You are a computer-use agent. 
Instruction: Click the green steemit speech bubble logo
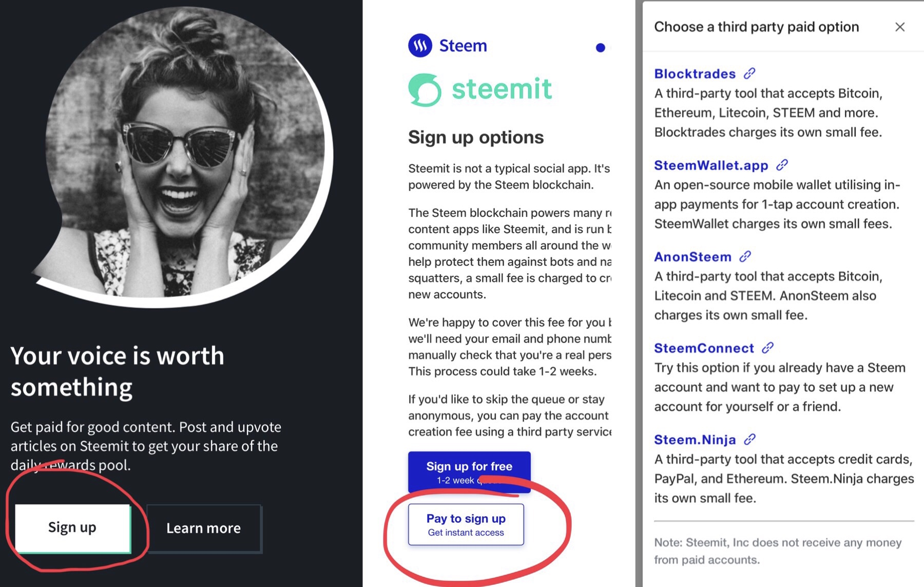425,90
